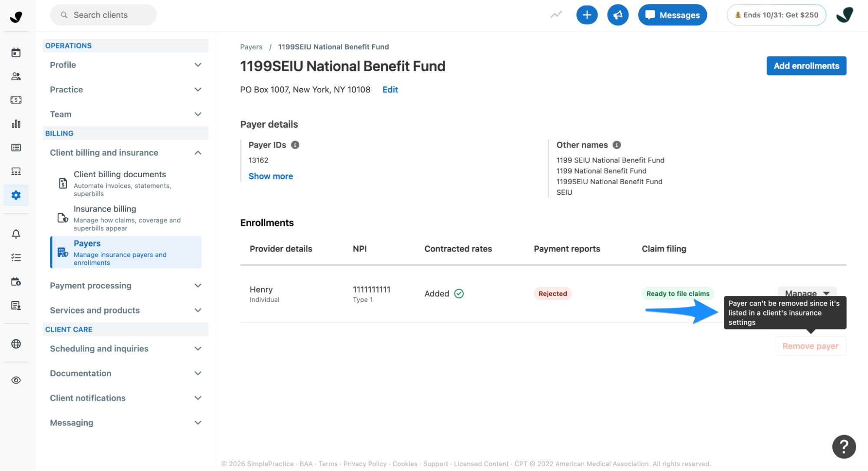Expand the Services and products section

pyautogui.click(x=125, y=310)
